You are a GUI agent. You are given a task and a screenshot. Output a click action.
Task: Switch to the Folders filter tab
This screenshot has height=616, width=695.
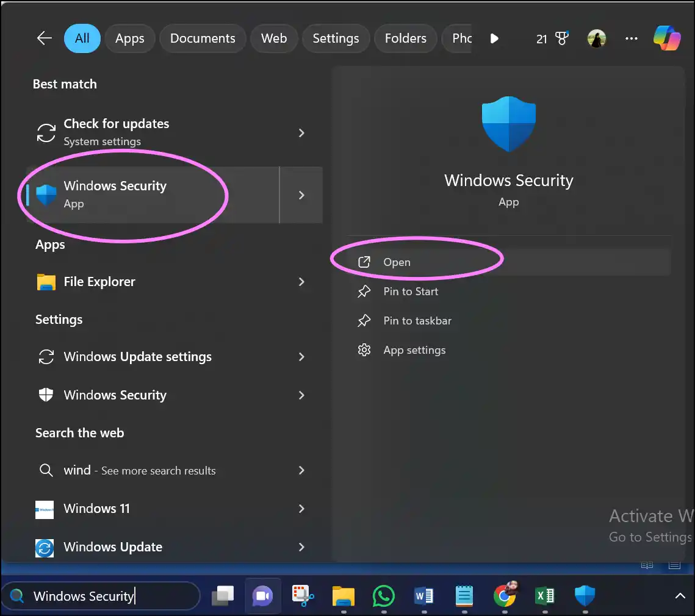coord(405,38)
